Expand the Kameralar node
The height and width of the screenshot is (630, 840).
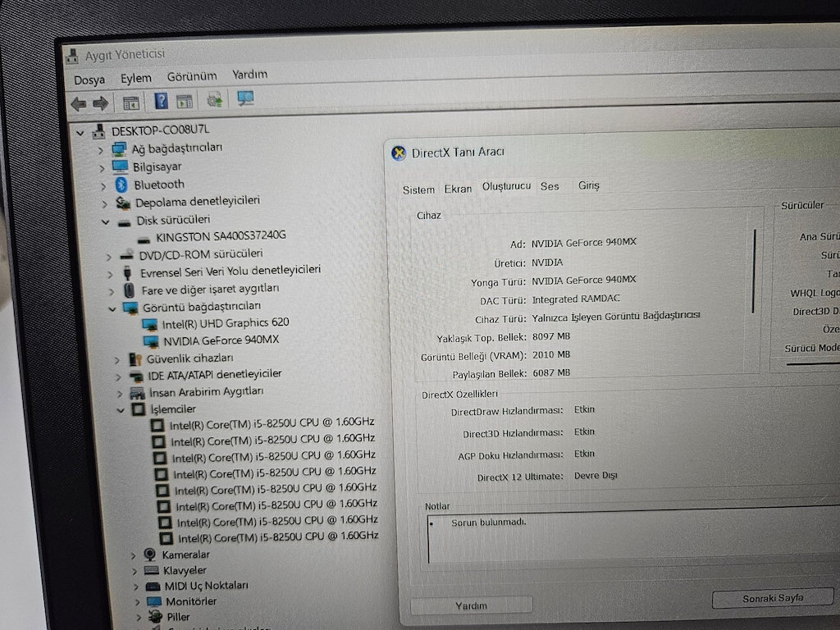tap(134, 555)
